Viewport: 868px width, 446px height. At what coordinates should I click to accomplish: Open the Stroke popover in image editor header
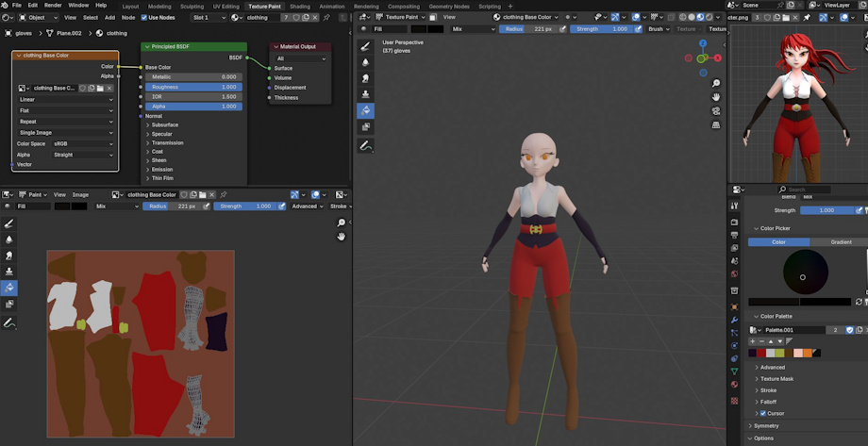pyautogui.click(x=339, y=206)
